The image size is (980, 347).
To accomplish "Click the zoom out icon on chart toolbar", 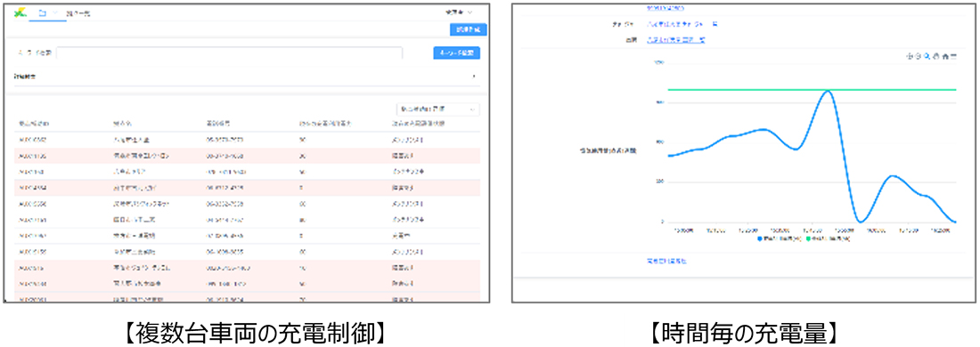I will (x=919, y=57).
